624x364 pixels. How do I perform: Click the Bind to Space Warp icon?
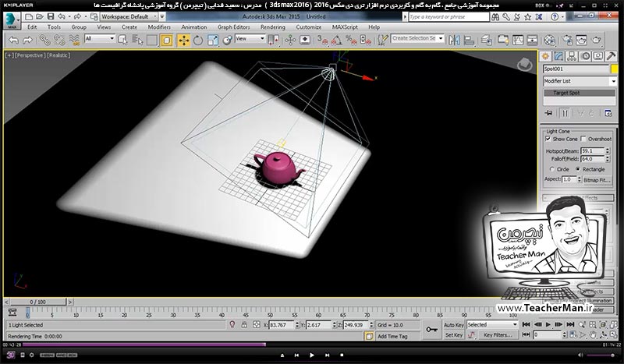74,41
